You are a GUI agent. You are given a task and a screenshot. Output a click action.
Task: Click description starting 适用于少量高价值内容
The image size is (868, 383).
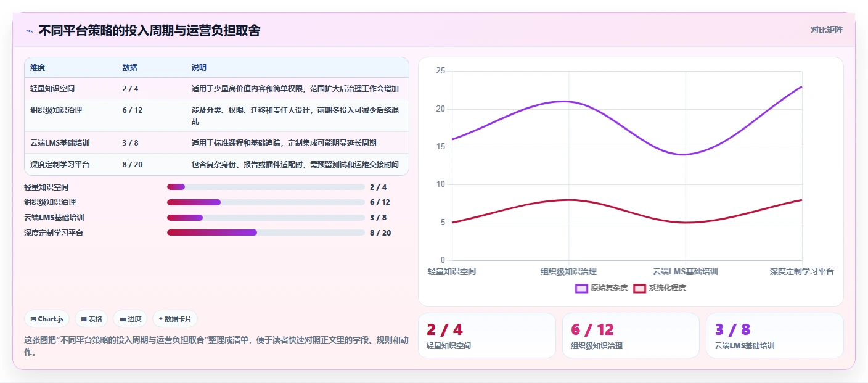tap(295, 88)
